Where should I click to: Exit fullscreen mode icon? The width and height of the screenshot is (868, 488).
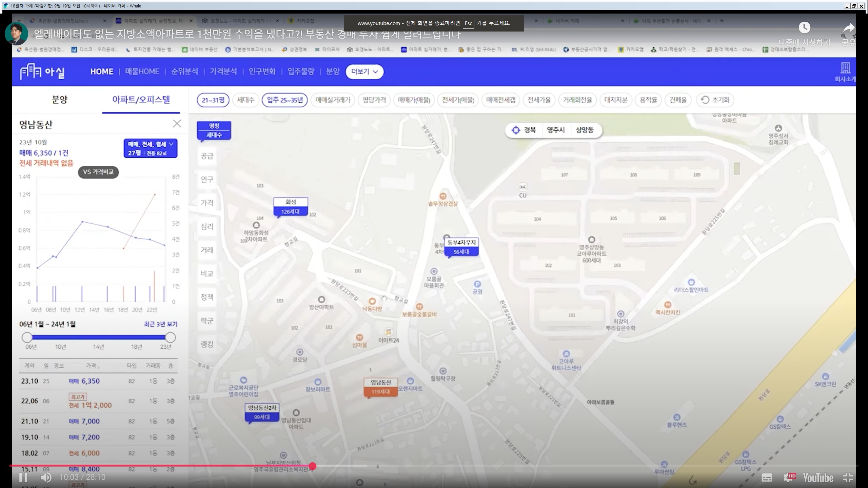point(848,477)
